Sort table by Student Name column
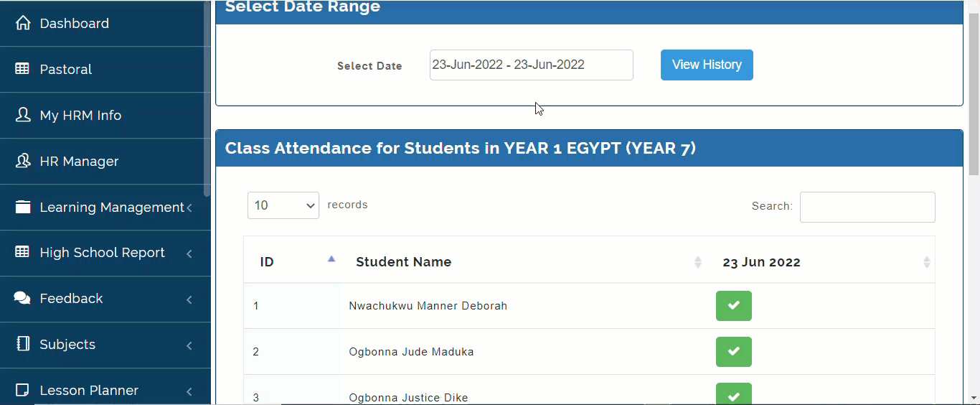This screenshot has height=405, width=980. [404, 262]
